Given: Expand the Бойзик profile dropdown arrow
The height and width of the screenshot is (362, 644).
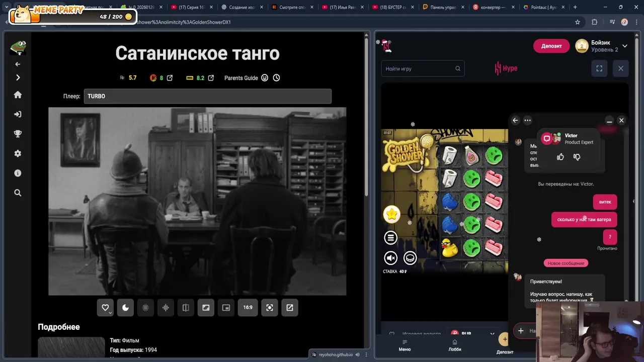Looking at the screenshot, I should coord(624,46).
